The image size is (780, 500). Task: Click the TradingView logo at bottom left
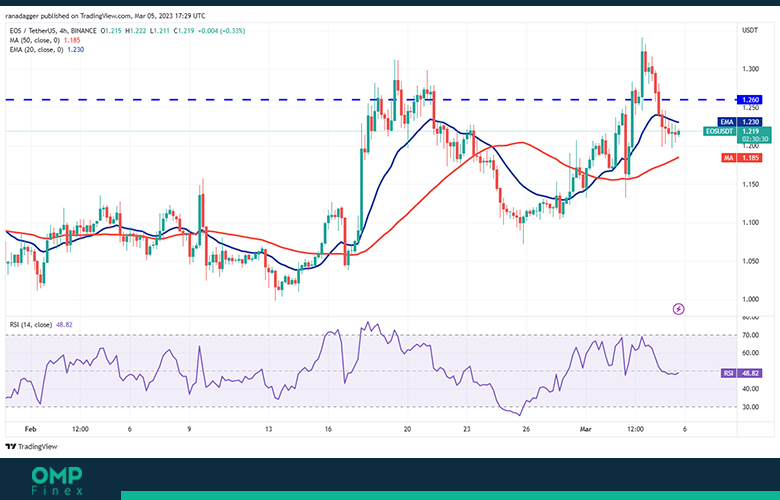click(x=31, y=447)
